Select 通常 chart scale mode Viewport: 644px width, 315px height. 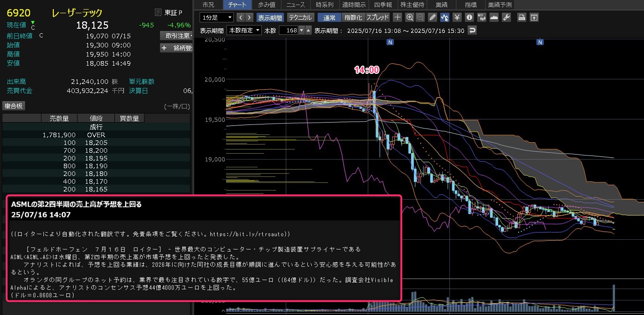[x=329, y=17]
